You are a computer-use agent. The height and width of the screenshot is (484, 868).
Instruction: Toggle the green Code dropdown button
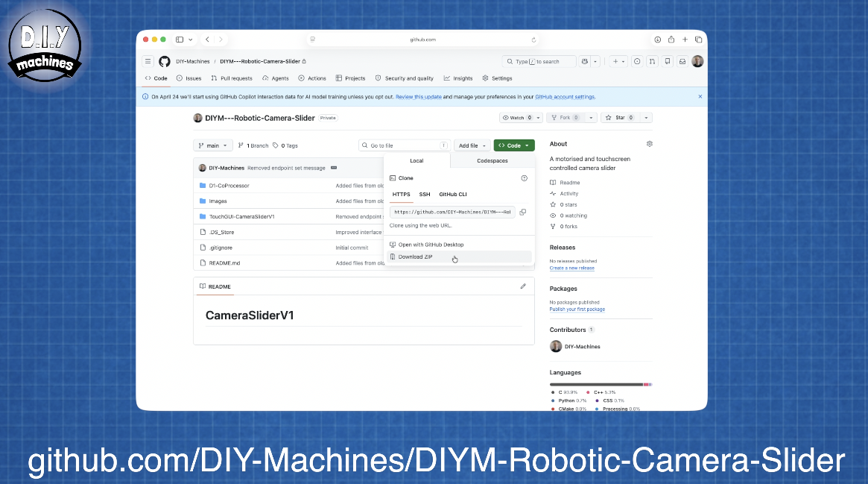[513, 145]
